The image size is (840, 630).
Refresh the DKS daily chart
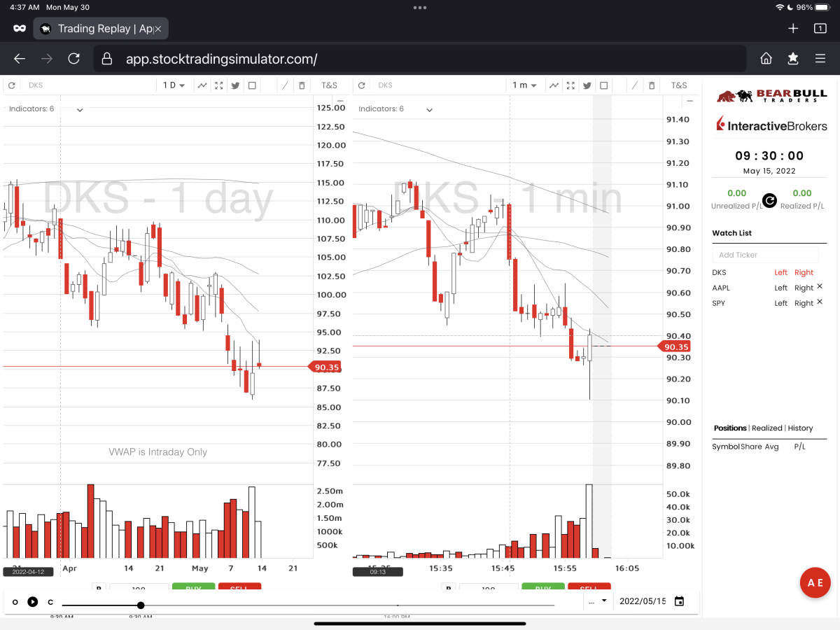coord(11,85)
